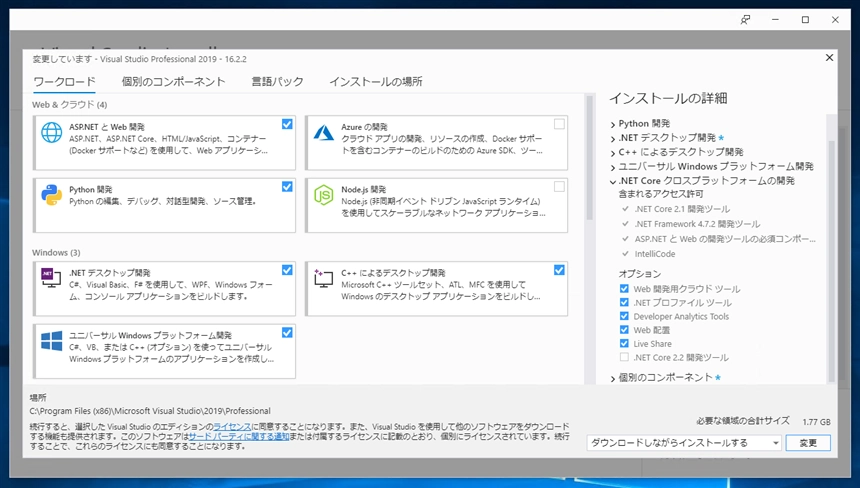Screen dimensions: 860x488
Task: Toggle the Live Share option
Action: (x=624, y=343)
